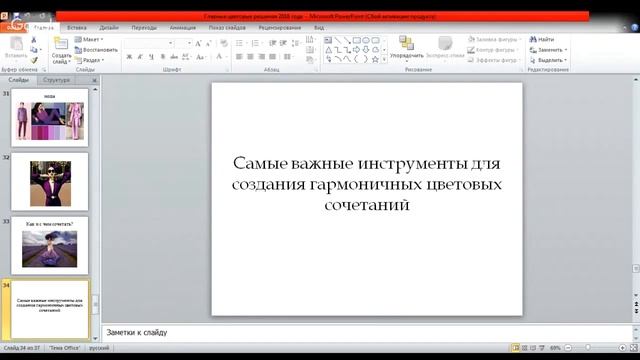Increase the list indent level
Image resolution: width=640 pixels, height=360 pixels.
[283, 43]
